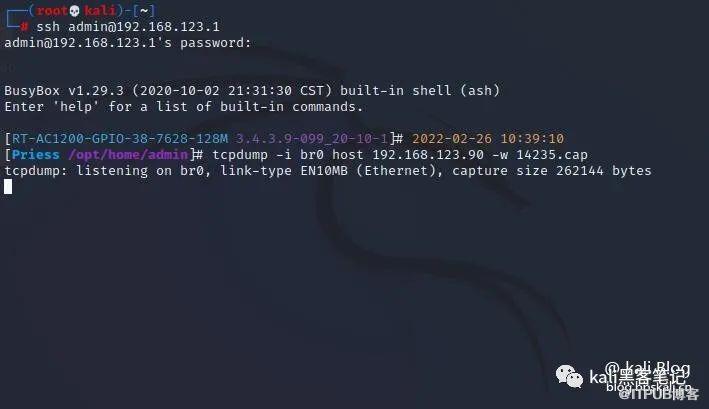Click the 3.4.3.9-099_20-10-1 firmware version

point(312,138)
